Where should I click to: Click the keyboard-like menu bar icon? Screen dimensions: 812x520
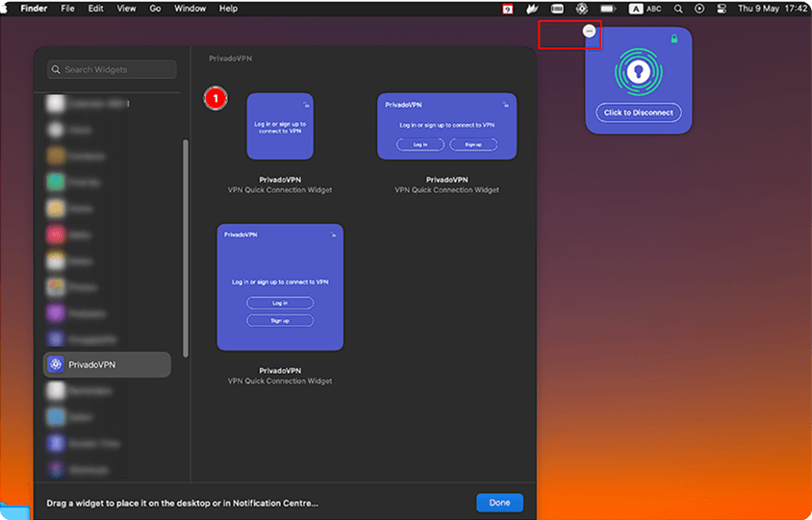coord(557,9)
